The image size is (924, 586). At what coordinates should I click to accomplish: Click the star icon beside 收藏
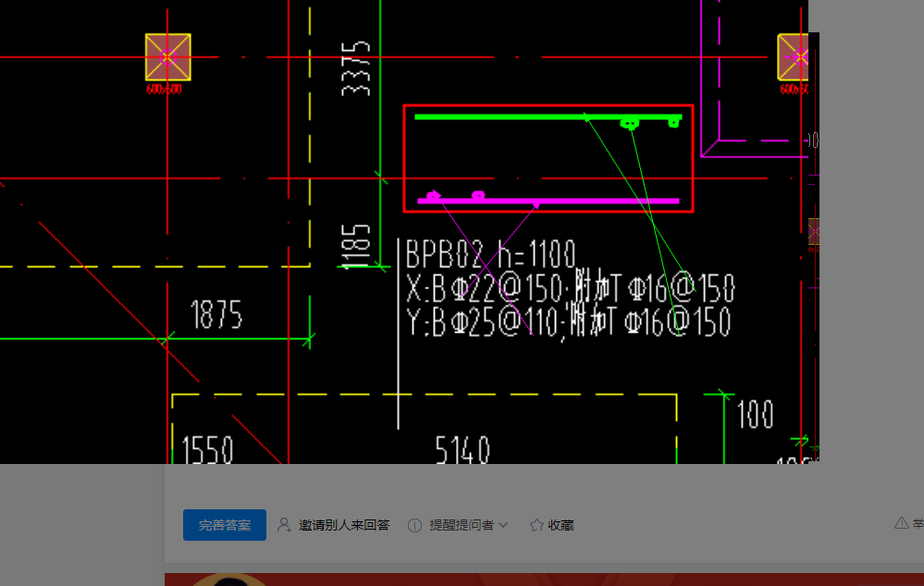click(536, 525)
